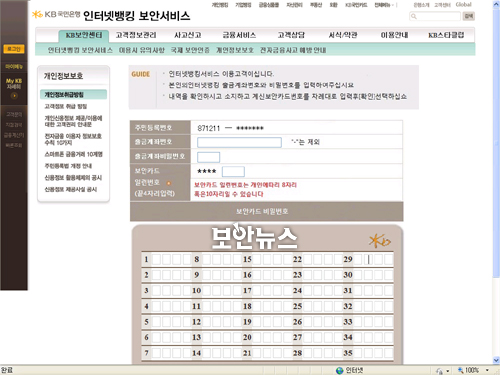
Task: Click the active cursor box in row 29
Action: pyautogui.click(x=368, y=259)
